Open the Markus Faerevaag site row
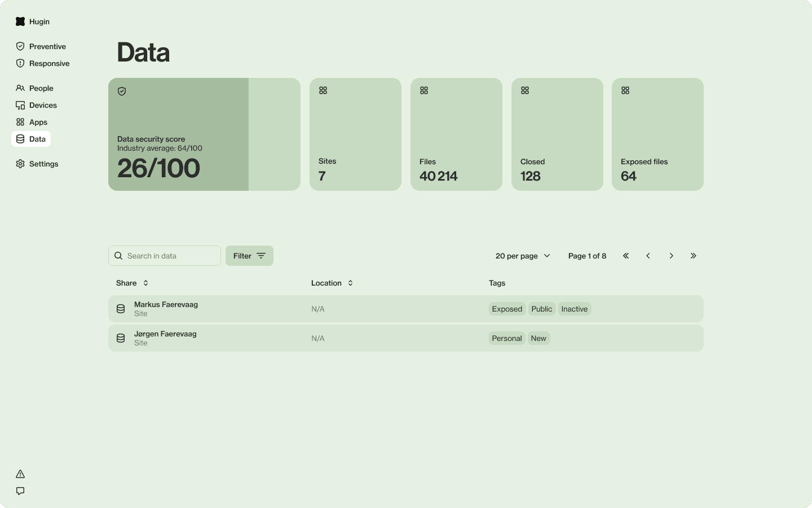 pyautogui.click(x=406, y=309)
